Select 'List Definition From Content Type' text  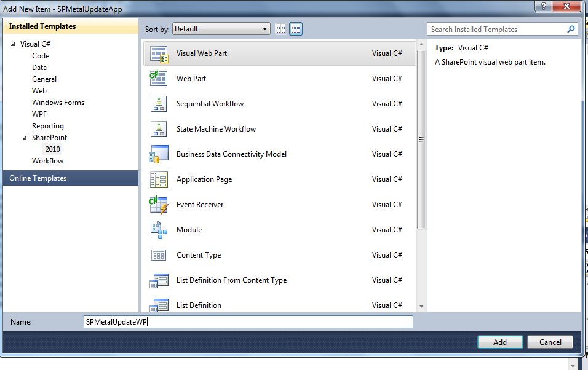pyautogui.click(x=231, y=280)
